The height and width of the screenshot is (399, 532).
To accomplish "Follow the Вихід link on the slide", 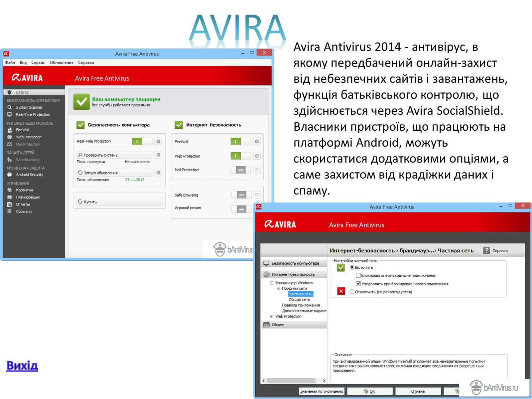I will click(x=22, y=366).
